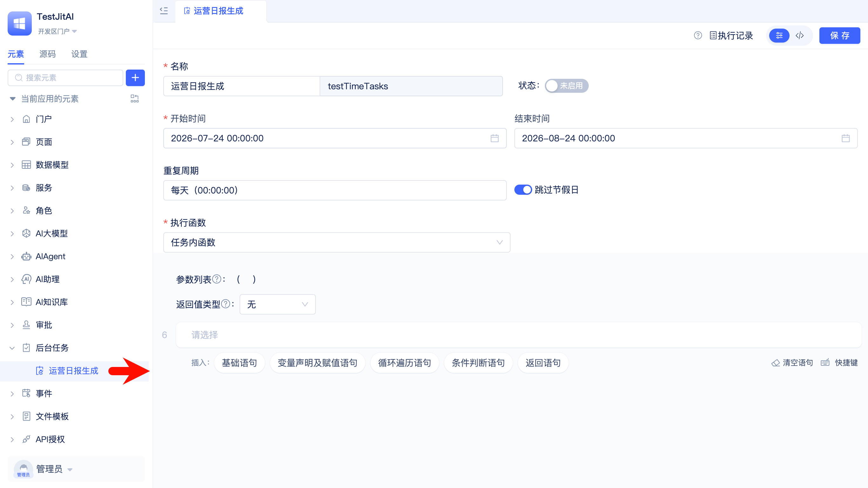Click the service icon in the tree
868x488 pixels.
tap(26, 188)
